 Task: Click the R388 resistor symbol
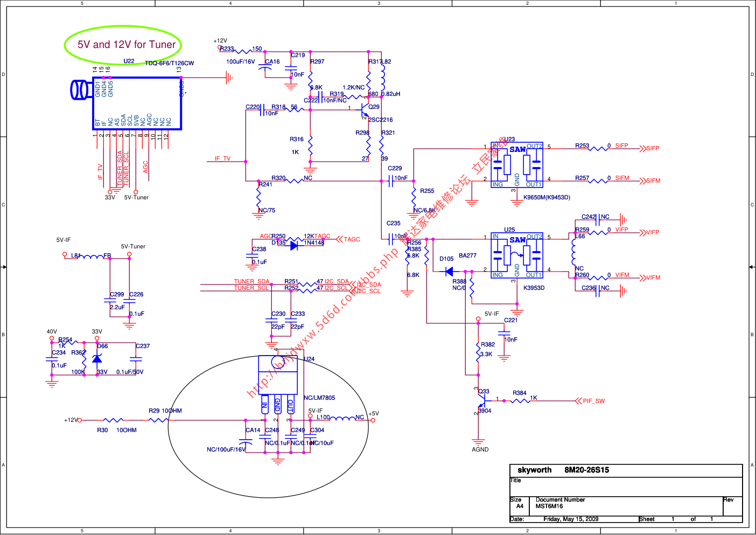tap(472, 288)
